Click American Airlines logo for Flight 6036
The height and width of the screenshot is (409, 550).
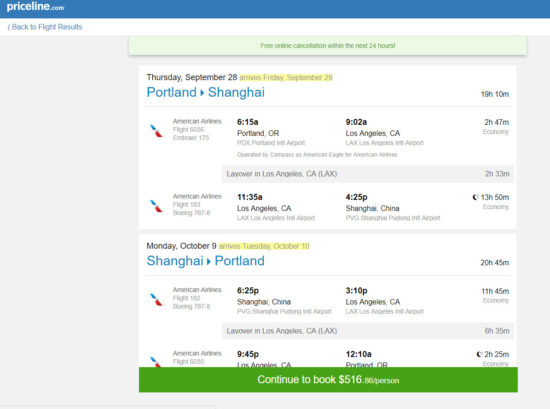pyautogui.click(x=156, y=131)
